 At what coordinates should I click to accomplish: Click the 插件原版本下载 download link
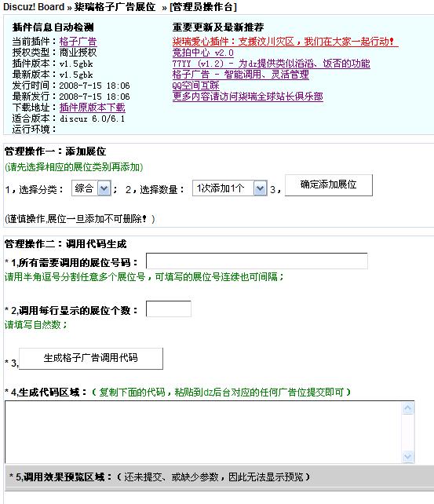(92, 108)
